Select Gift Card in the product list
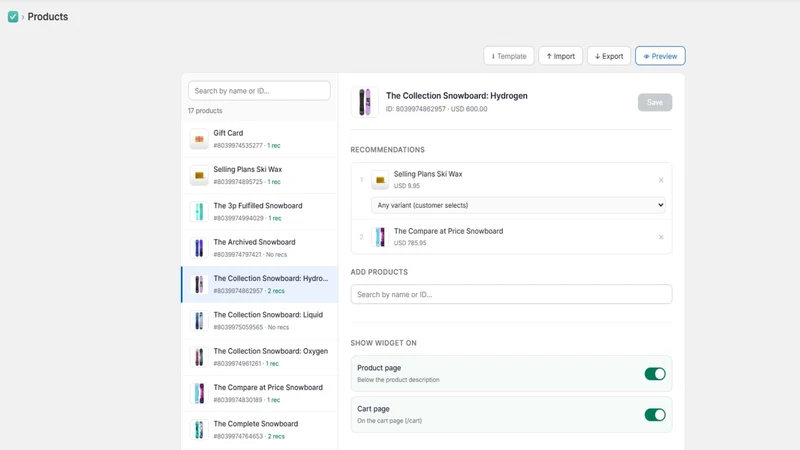Viewport: 800px width, 450px height. point(260,139)
